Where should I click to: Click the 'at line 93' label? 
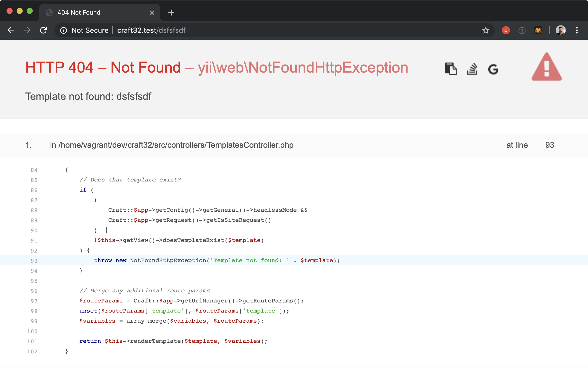[530, 145]
